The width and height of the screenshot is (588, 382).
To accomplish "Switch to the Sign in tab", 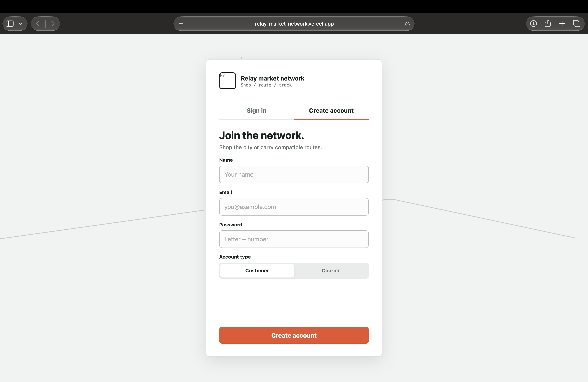I will (256, 110).
